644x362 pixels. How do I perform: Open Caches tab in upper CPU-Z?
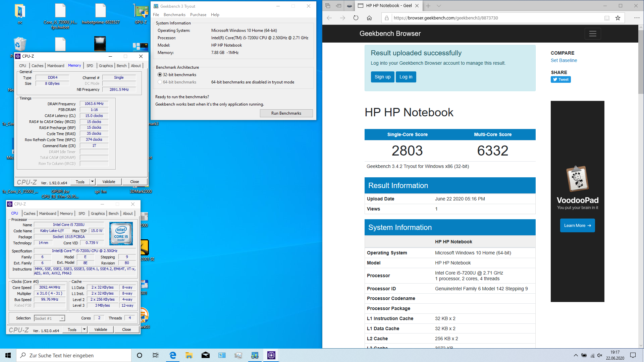38,66
